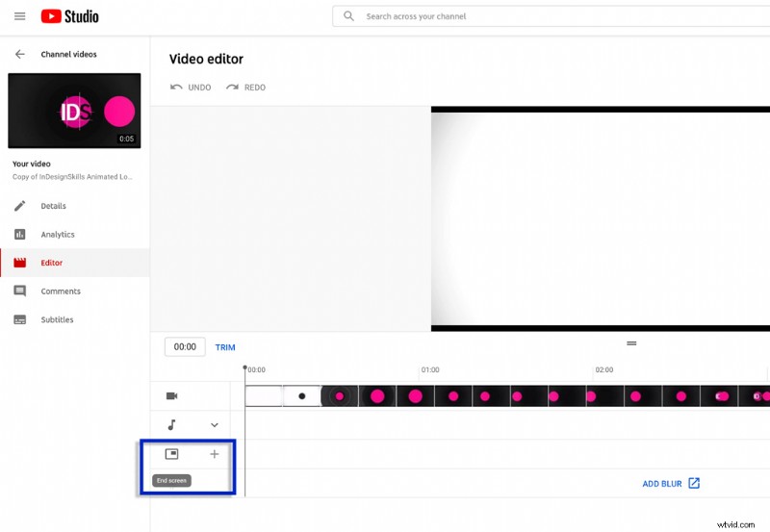770x532 pixels.
Task: Click the Analytics bar chart icon
Action: (19, 234)
